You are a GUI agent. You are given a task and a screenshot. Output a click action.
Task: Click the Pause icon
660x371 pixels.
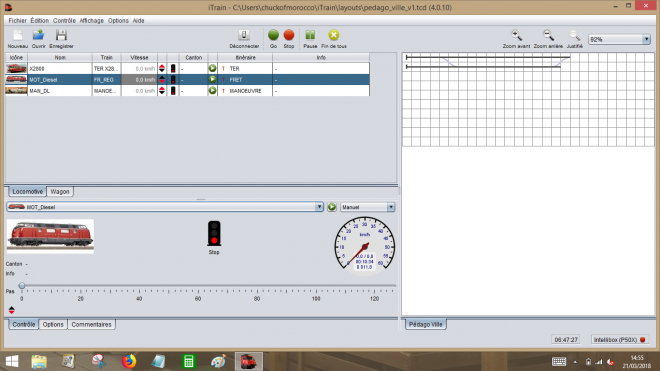(x=310, y=35)
